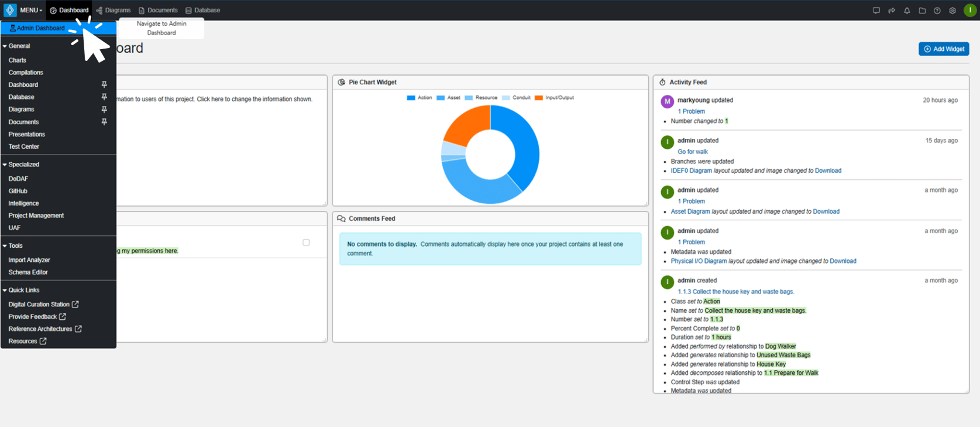Click the Comments Feed speech bubbles icon
Screen dimensions: 980x427
tap(342, 218)
